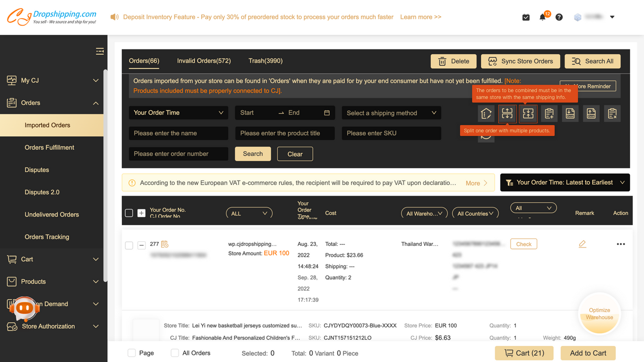The height and width of the screenshot is (362, 644).
Task: Click the Optimize Warehouse floating control
Action: 599,313
